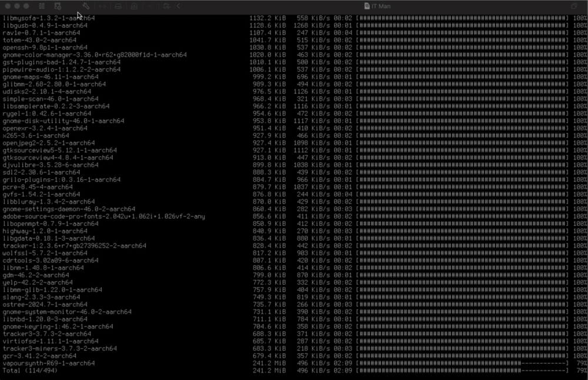The width and height of the screenshot is (588, 380).
Task: Select the x265-3.6-1-aarch64 entry
Action: click(x=36, y=135)
